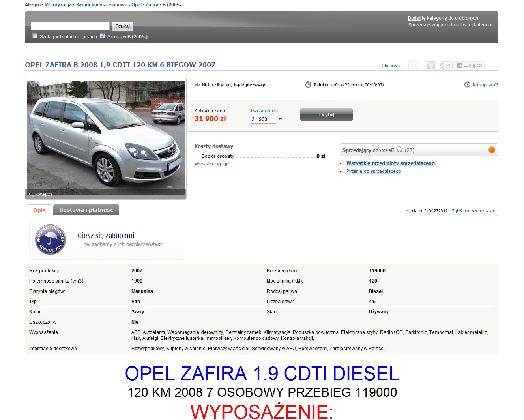Open 'Wszystkie przedmioty sprzedającego' link

[x=391, y=163]
